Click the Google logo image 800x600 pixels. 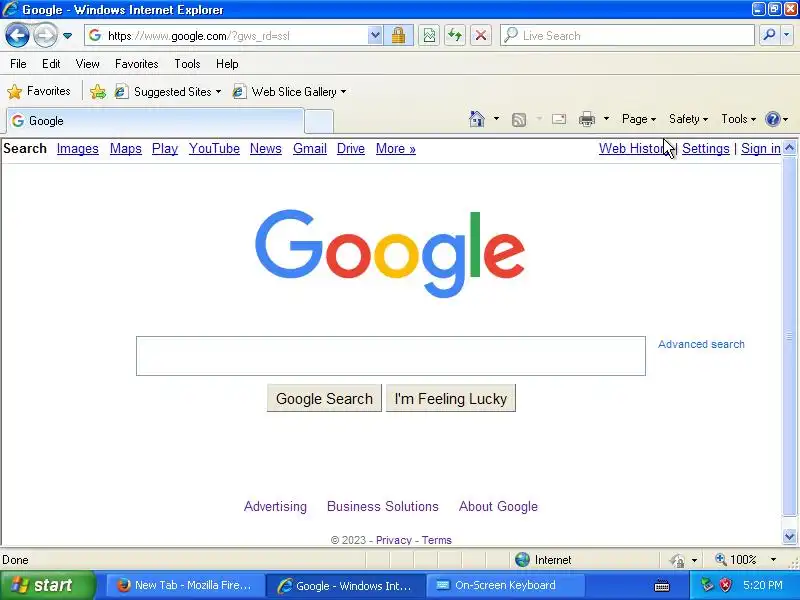pos(390,254)
